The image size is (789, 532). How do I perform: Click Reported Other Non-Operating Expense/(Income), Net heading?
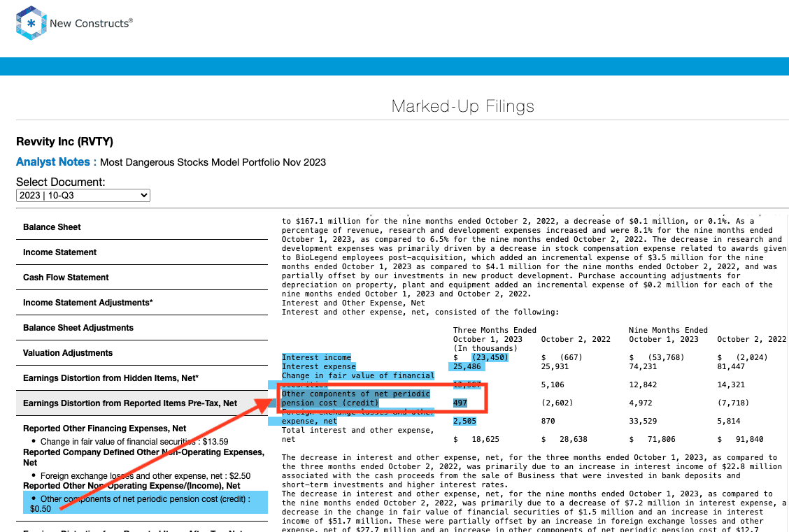point(131,486)
